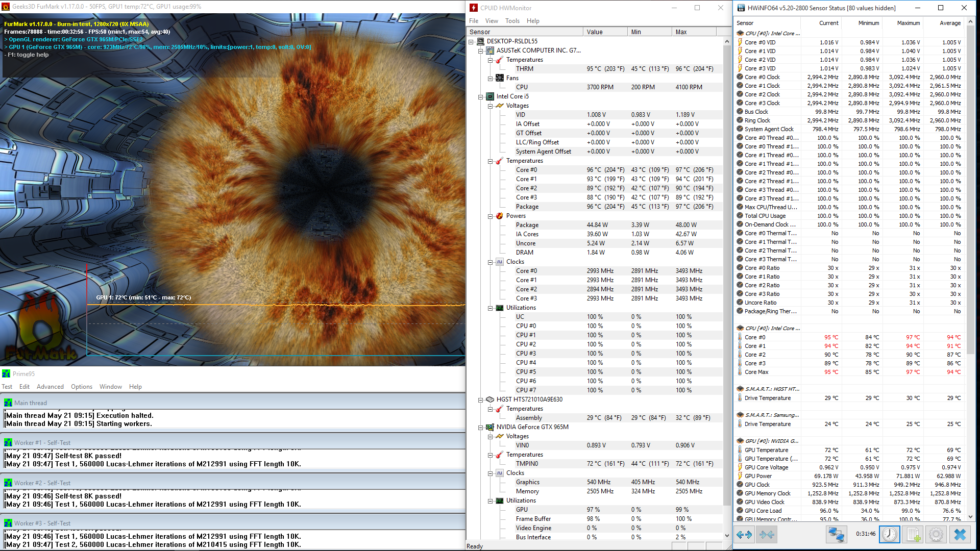Screen dimensions: 980x551
Task: Click flame icon beside Powers in HWMonitor
Action: click(x=500, y=216)
